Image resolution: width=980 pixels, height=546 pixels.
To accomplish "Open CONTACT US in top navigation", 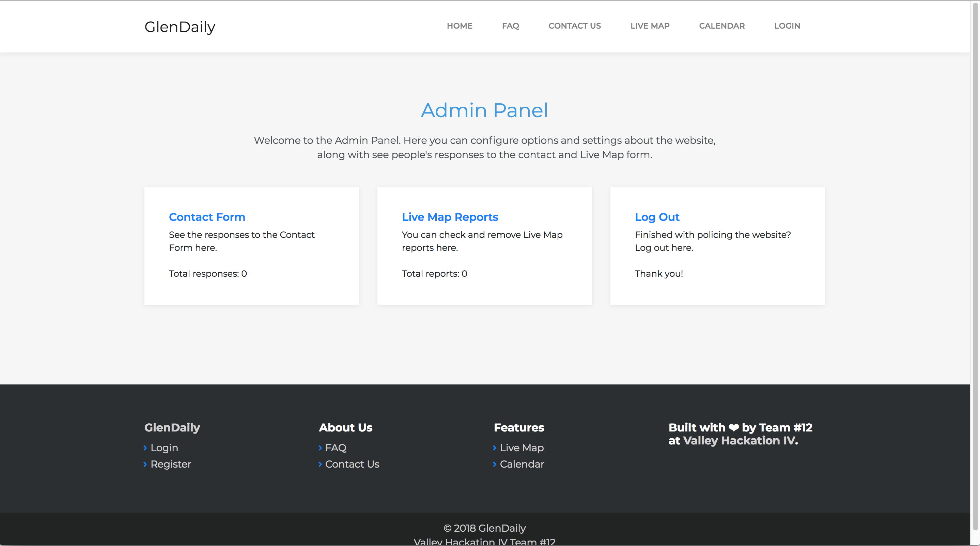I will click(574, 26).
